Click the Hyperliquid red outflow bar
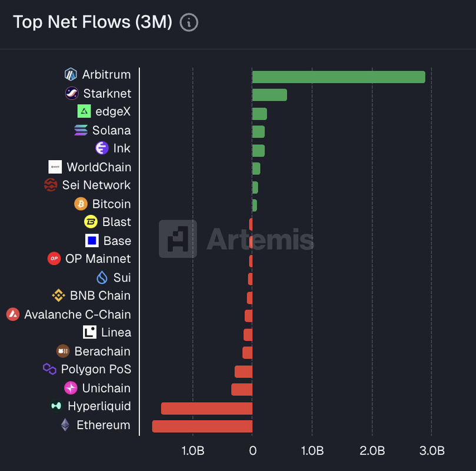Image resolution: width=476 pixels, height=471 pixels. 207,408
